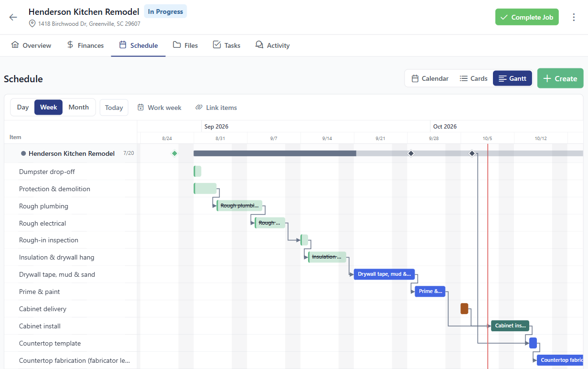The width and height of the screenshot is (588, 369).
Task: Jump to Today on the timeline
Action: tap(114, 108)
